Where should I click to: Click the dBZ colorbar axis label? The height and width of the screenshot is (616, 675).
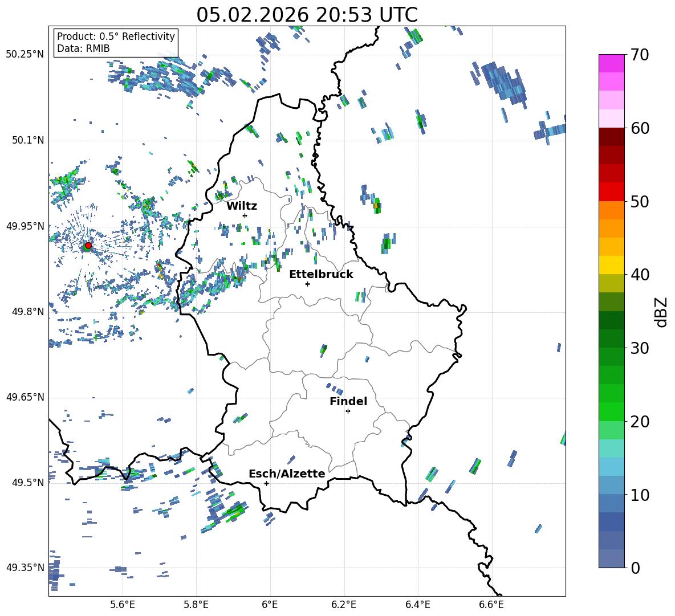[661, 312]
